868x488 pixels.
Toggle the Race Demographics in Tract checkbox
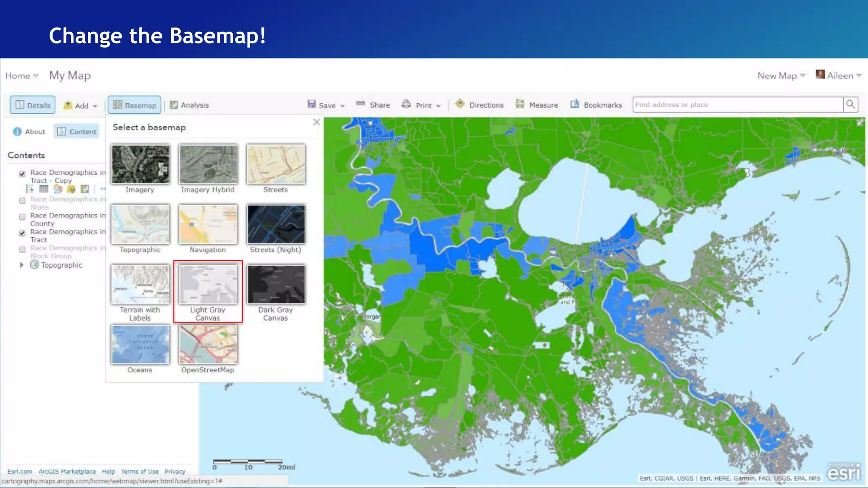tap(22, 233)
